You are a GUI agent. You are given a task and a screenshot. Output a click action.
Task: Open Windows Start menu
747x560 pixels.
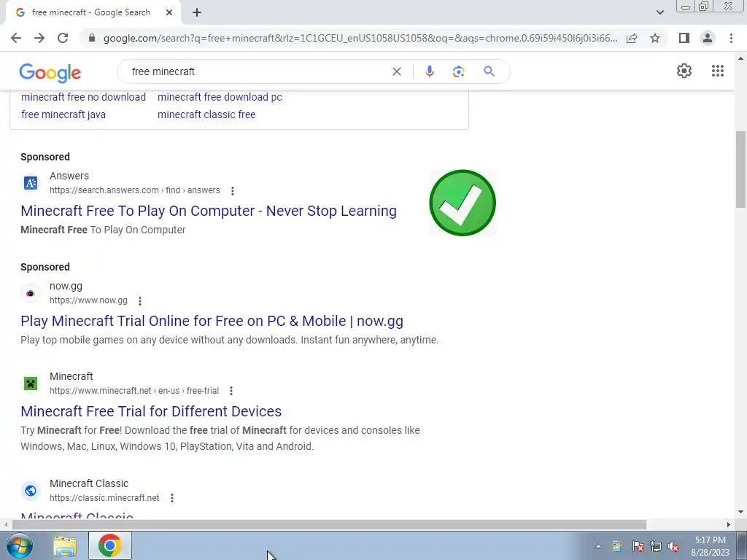click(x=20, y=545)
